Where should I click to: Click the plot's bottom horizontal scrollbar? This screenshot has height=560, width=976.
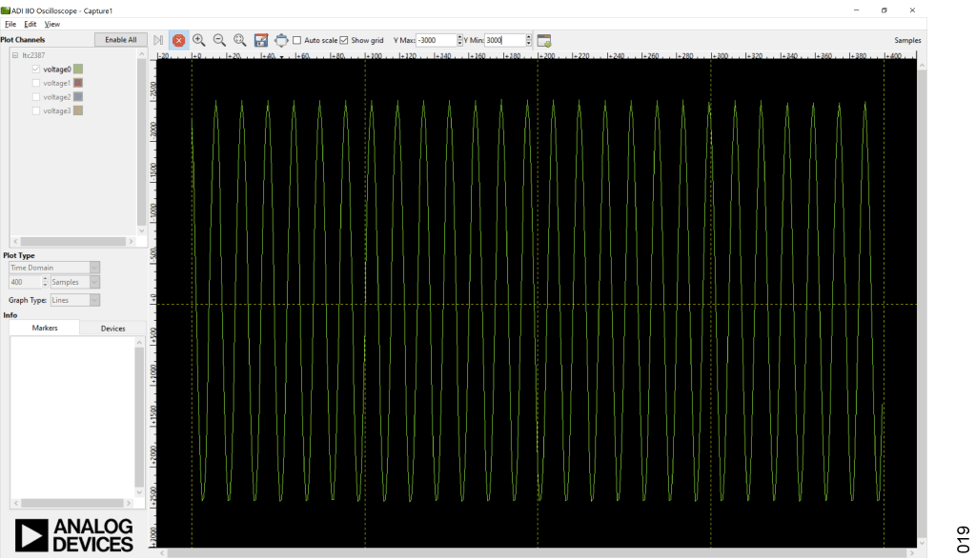(538, 552)
